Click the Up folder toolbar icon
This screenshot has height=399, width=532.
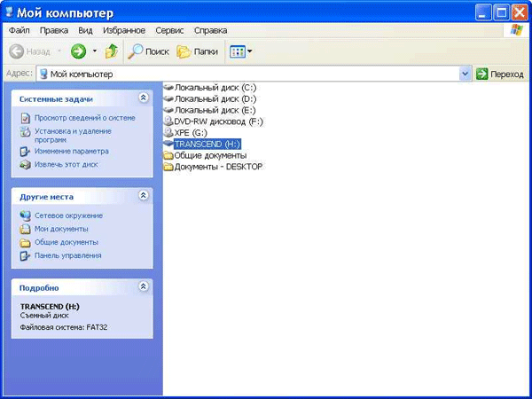click(x=112, y=51)
